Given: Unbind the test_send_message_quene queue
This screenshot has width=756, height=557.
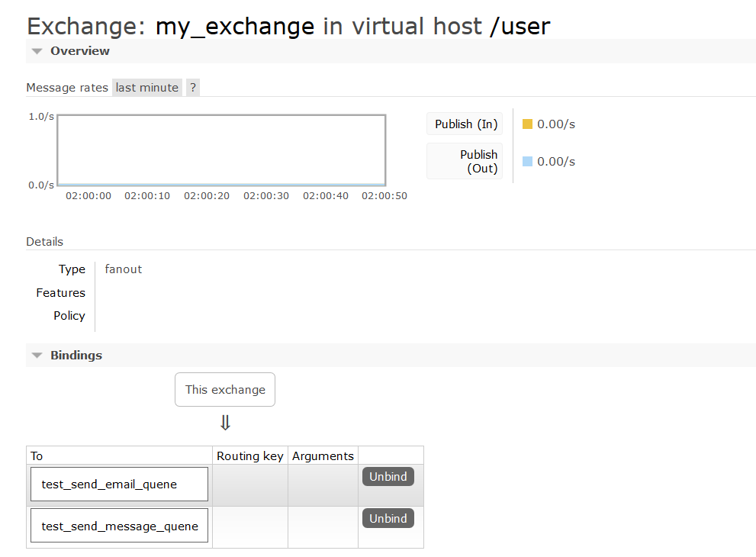Looking at the screenshot, I should (388, 518).
